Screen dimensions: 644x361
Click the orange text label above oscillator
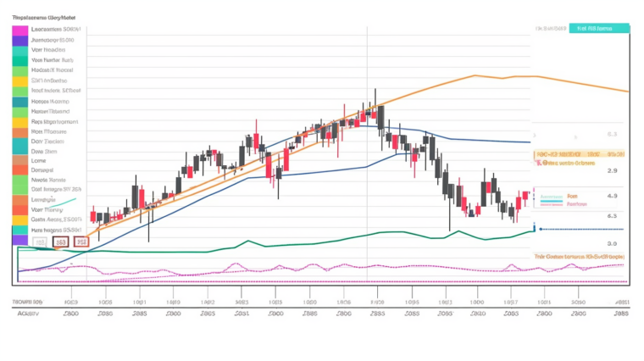580,255
